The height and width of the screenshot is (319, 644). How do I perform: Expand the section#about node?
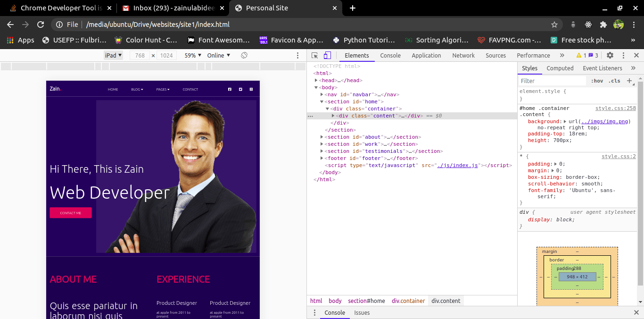[x=322, y=137]
